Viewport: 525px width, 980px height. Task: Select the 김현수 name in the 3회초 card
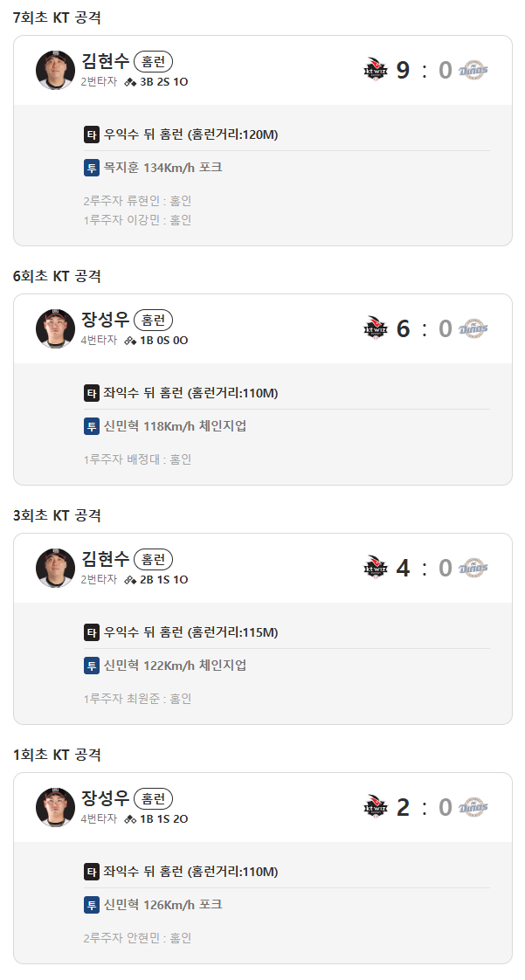tap(105, 559)
